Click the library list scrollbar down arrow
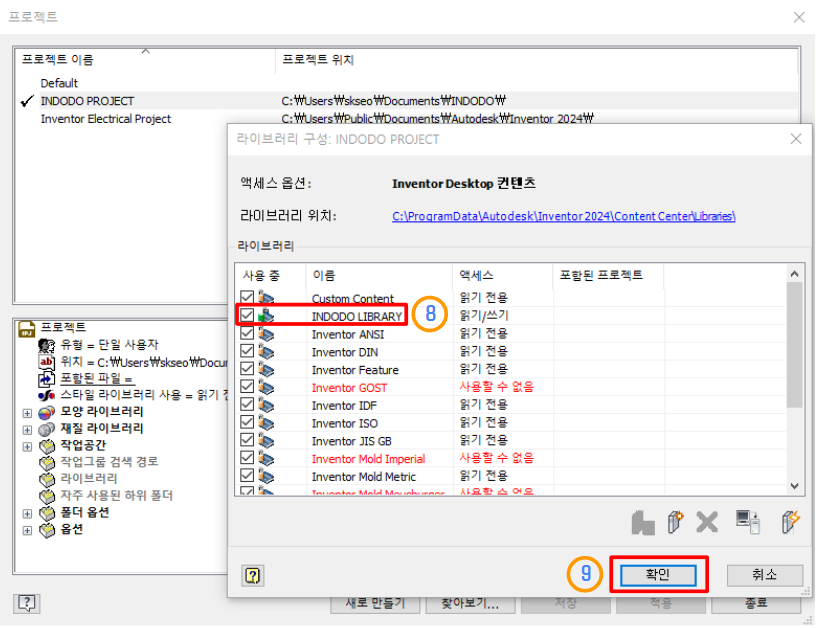 [794, 486]
